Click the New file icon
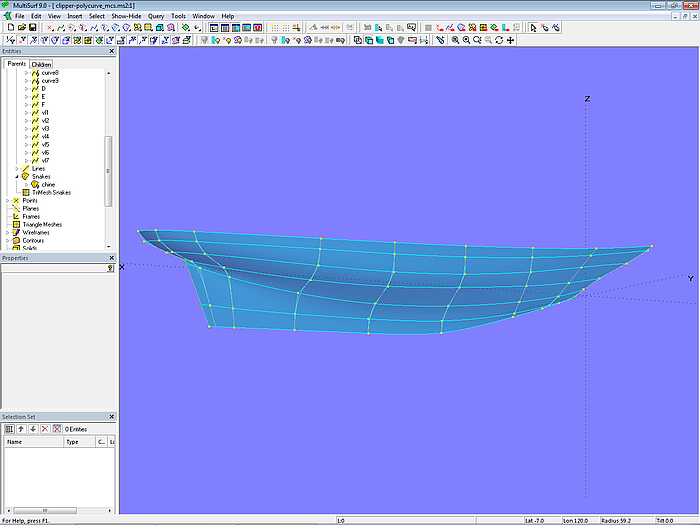 tap(10, 28)
